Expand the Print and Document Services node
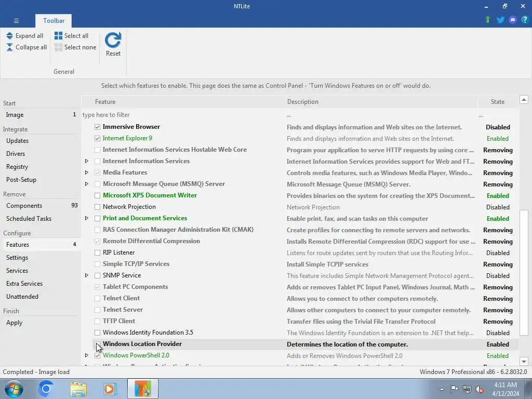532x399 pixels. pyautogui.click(x=87, y=218)
